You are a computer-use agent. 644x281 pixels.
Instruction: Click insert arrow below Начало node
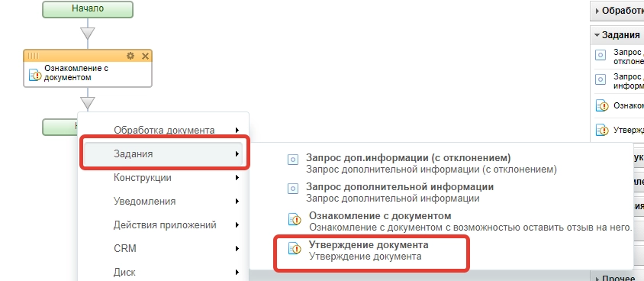88,33
